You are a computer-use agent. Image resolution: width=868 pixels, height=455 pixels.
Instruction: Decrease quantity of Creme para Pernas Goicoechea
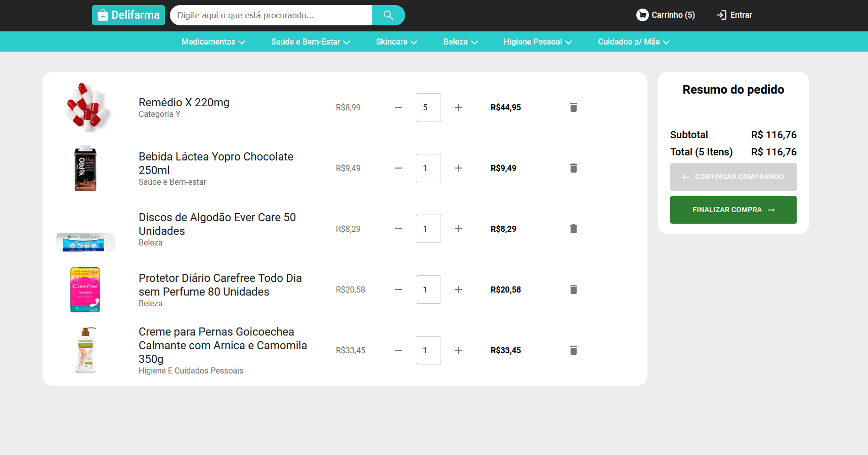[399, 350]
